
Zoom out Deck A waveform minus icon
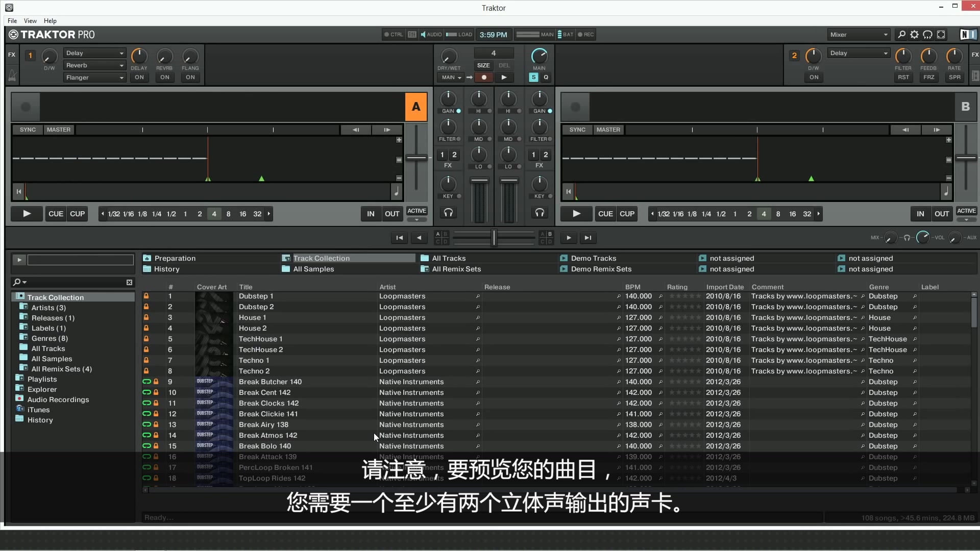(399, 178)
